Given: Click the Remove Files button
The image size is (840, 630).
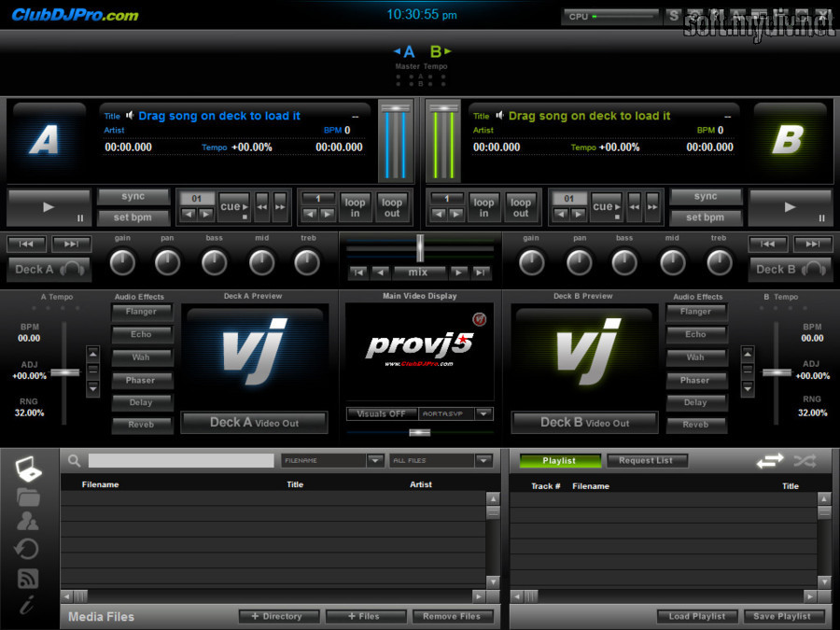Looking at the screenshot, I should (452, 617).
